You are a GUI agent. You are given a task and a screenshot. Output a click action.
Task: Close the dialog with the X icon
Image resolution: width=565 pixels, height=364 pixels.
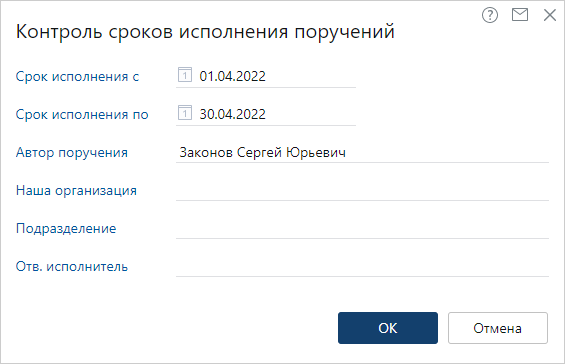550,15
